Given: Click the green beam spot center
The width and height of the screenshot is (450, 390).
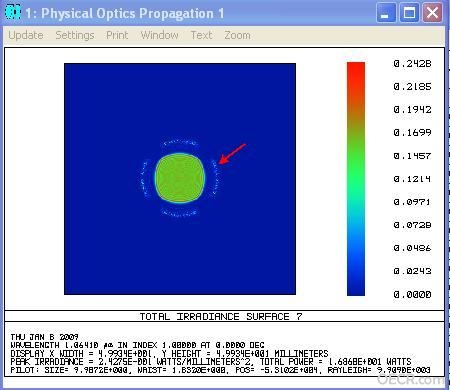Looking at the screenshot, I should tap(180, 178).
